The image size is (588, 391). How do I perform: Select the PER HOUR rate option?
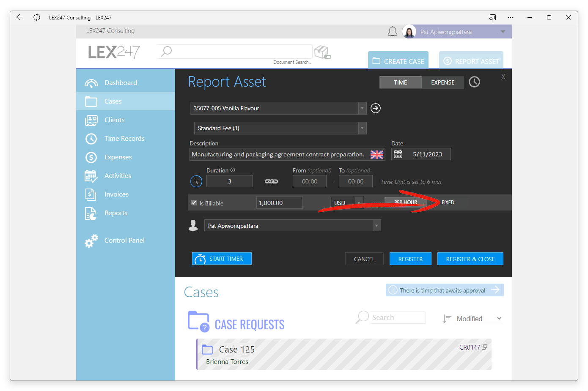click(x=406, y=202)
